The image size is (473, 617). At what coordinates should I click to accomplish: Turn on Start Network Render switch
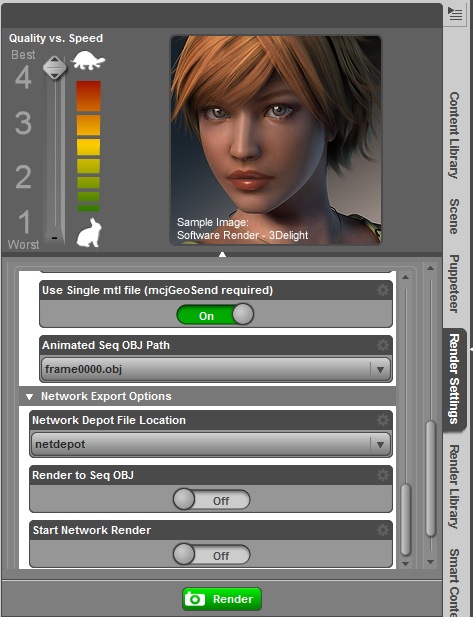[212, 555]
